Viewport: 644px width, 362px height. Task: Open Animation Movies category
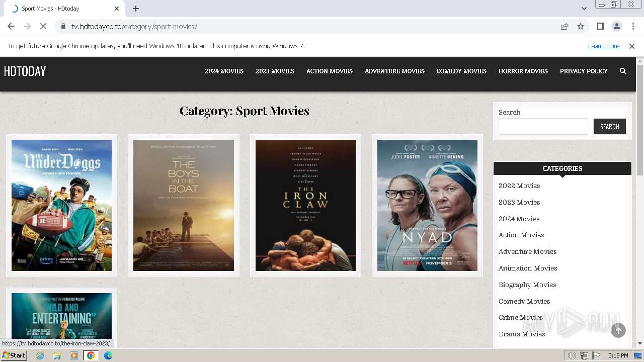coord(528,268)
